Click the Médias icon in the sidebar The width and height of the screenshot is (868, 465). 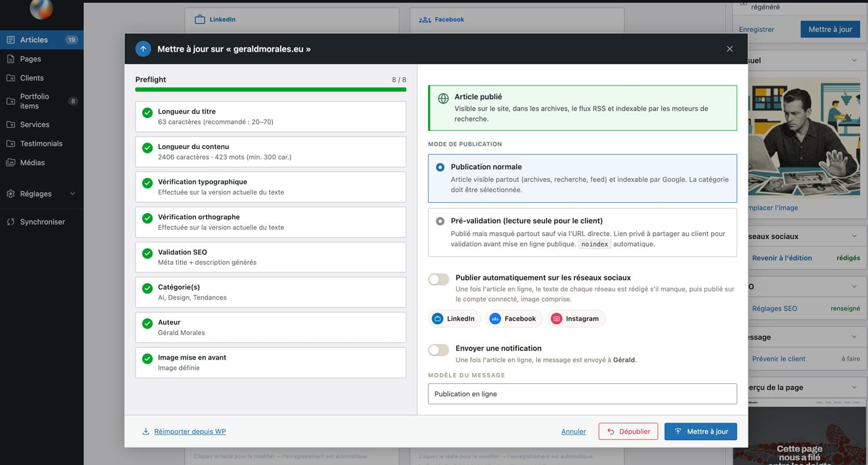pyautogui.click(x=10, y=163)
